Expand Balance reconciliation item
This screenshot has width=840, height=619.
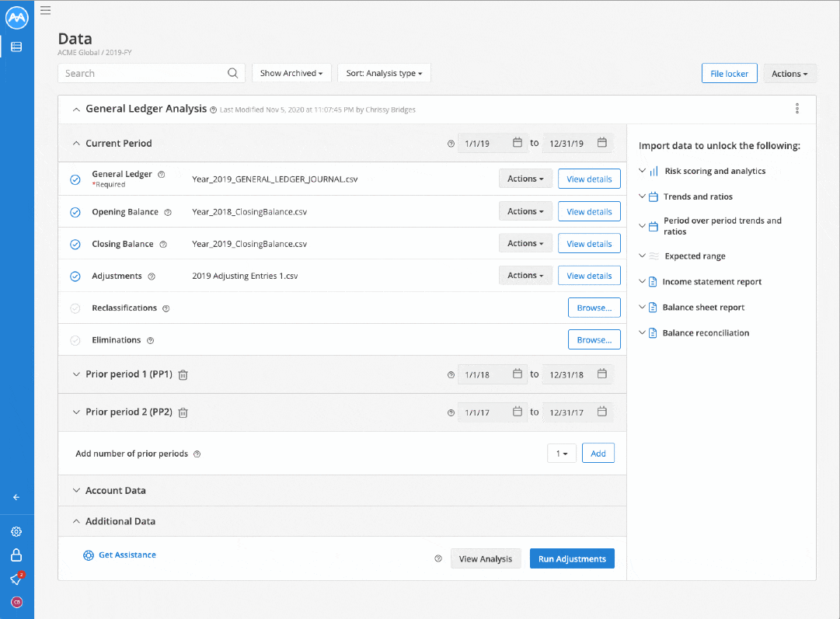(x=643, y=332)
